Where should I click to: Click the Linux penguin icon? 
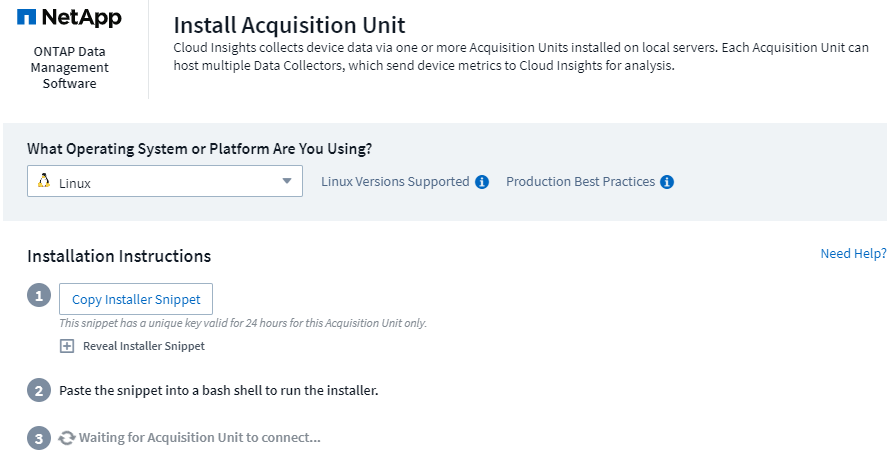[x=43, y=181]
